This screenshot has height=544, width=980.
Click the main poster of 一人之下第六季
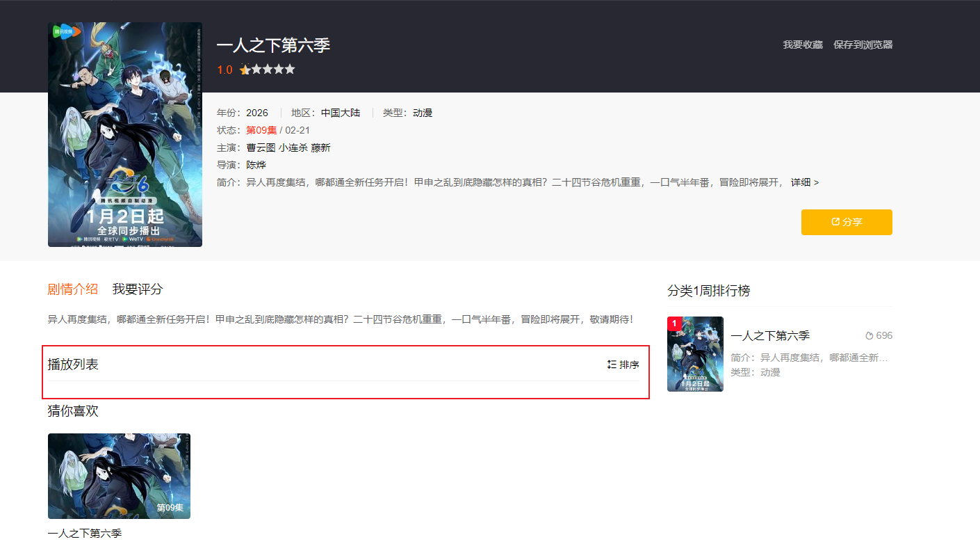pos(125,134)
